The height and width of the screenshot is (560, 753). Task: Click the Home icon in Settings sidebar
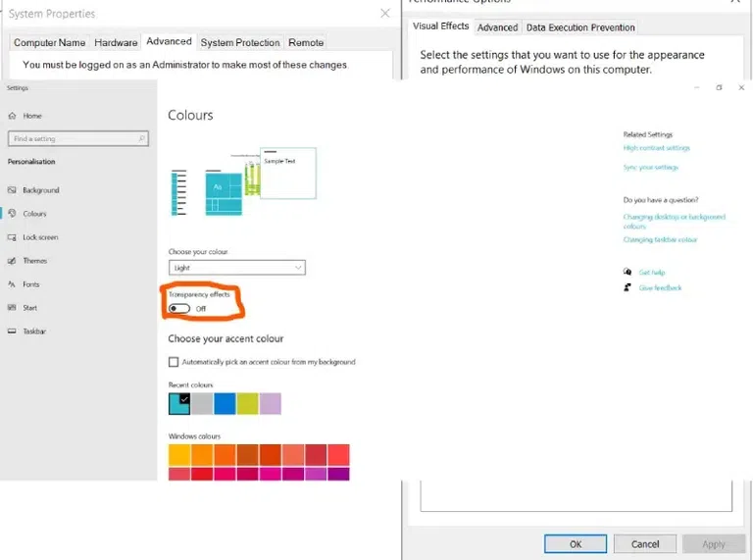click(13, 116)
